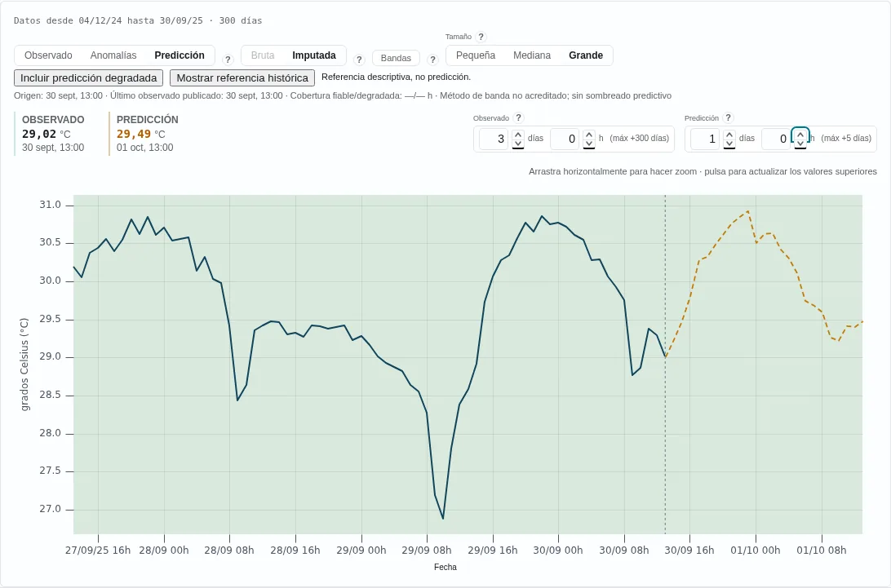Decrease the Observado hours value
Screen dimensions: 891x588
[x=589, y=144]
